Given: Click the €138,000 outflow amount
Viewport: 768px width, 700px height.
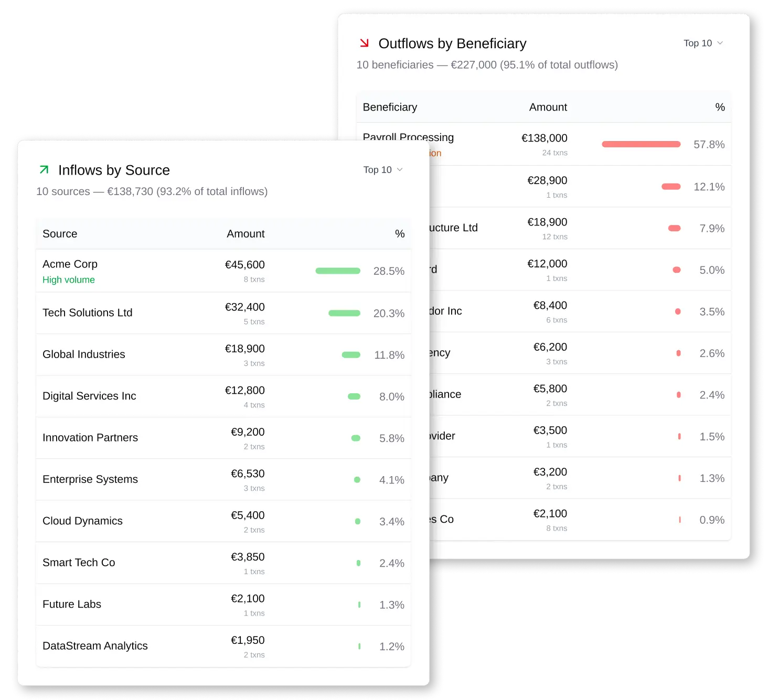Looking at the screenshot, I should click(x=545, y=138).
